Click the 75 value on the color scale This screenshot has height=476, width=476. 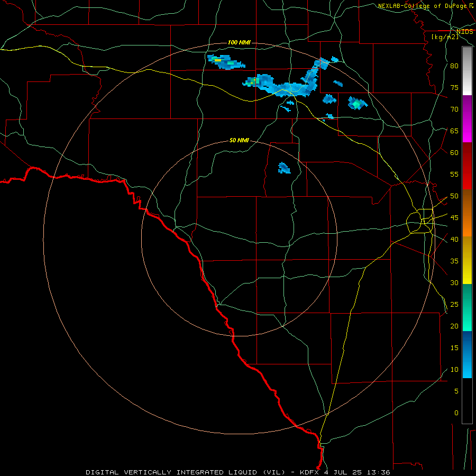pyautogui.click(x=454, y=87)
